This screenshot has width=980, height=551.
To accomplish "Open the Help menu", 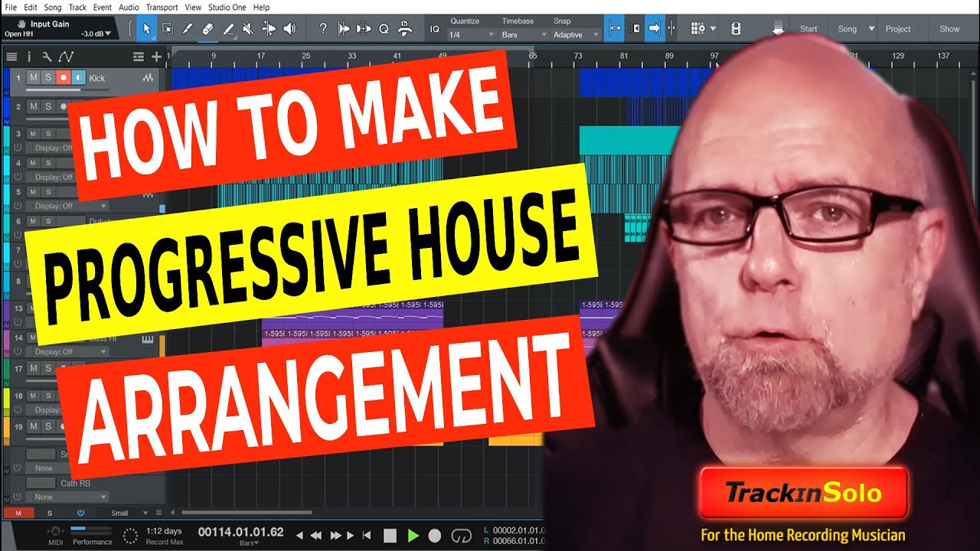I will click(261, 7).
